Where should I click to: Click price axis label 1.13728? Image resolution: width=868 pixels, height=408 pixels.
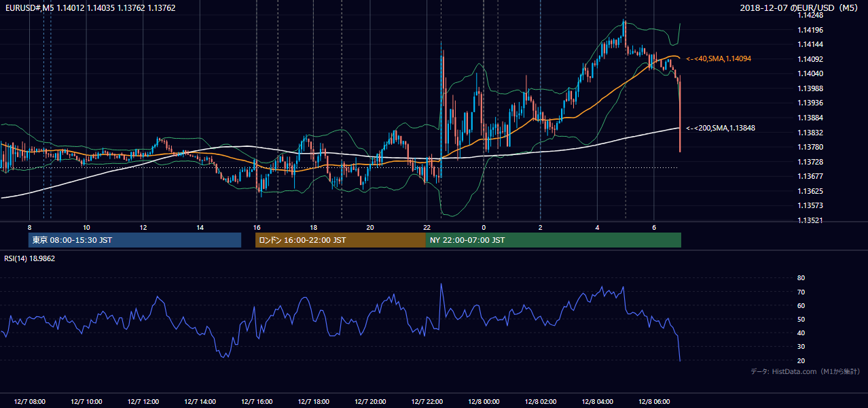pos(810,162)
